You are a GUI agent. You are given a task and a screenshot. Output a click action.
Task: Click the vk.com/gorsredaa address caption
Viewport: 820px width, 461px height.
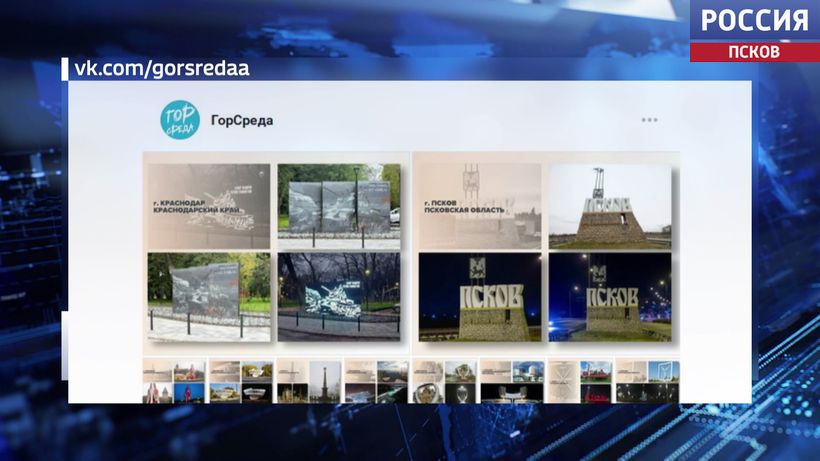coord(161,68)
